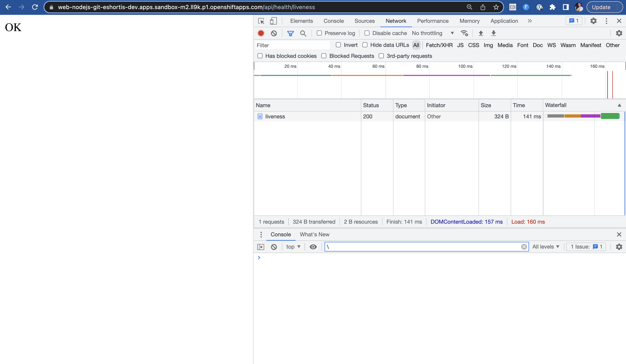Viewport: 626px width, 364px height.
Task: Open the JavaScript context dropdown showing top
Action: 293,246
